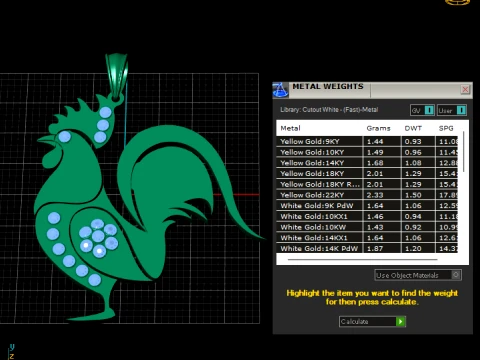The height and width of the screenshot is (360, 480).
Task: Select the Yellow Gold:18KY R... row
Action: pyautogui.click(x=367, y=184)
